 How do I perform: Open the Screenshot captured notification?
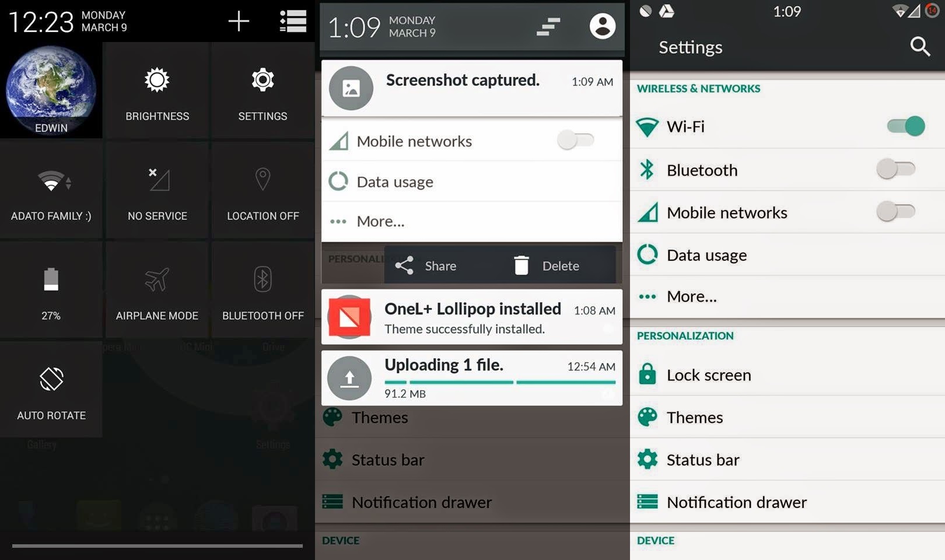[472, 88]
